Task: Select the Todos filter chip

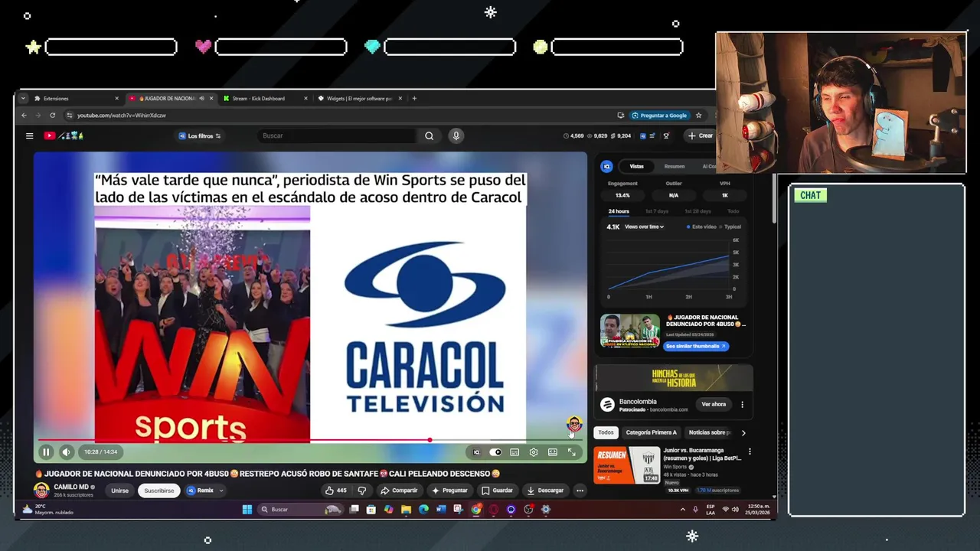Action: tap(606, 432)
